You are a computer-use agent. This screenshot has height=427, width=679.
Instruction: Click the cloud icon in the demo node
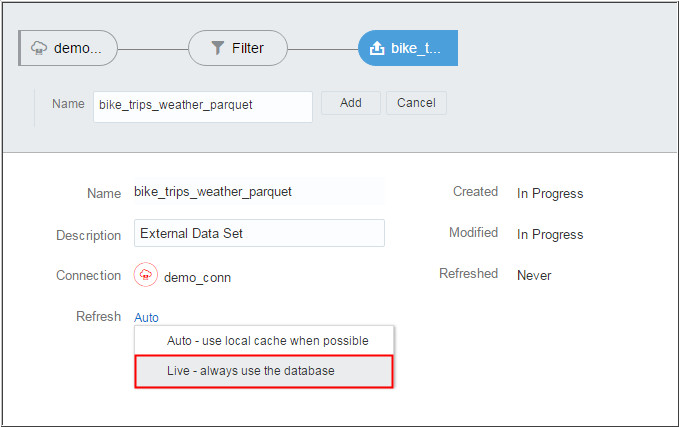[x=39, y=48]
